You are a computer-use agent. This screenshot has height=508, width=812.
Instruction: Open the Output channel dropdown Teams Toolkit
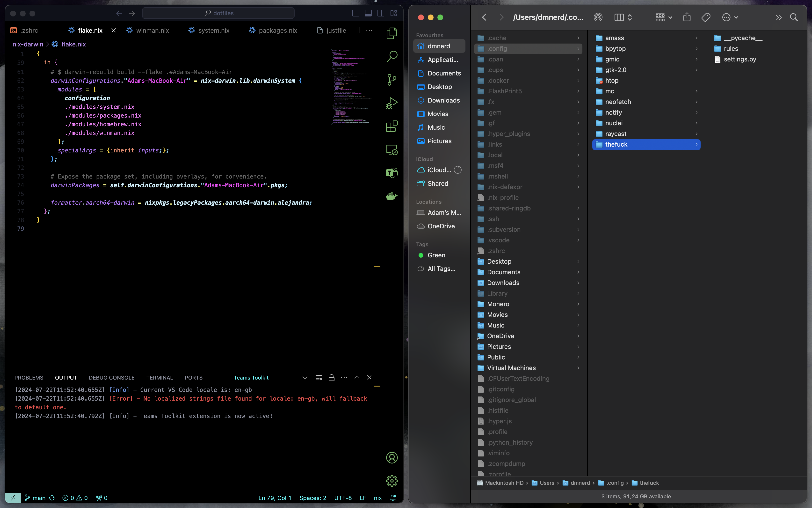pos(270,378)
